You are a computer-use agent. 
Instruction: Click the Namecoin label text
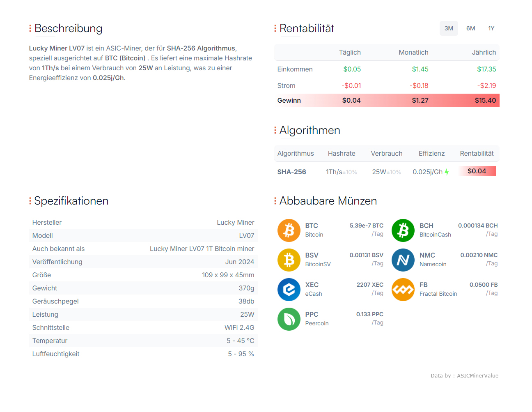(433, 264)
